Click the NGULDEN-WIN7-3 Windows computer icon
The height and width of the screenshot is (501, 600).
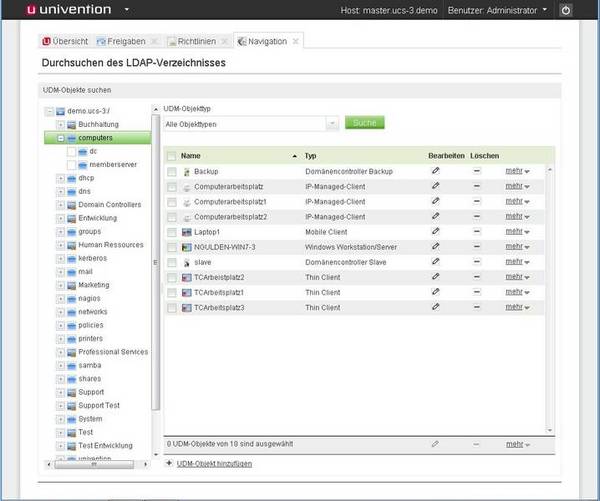coord(186,246)
